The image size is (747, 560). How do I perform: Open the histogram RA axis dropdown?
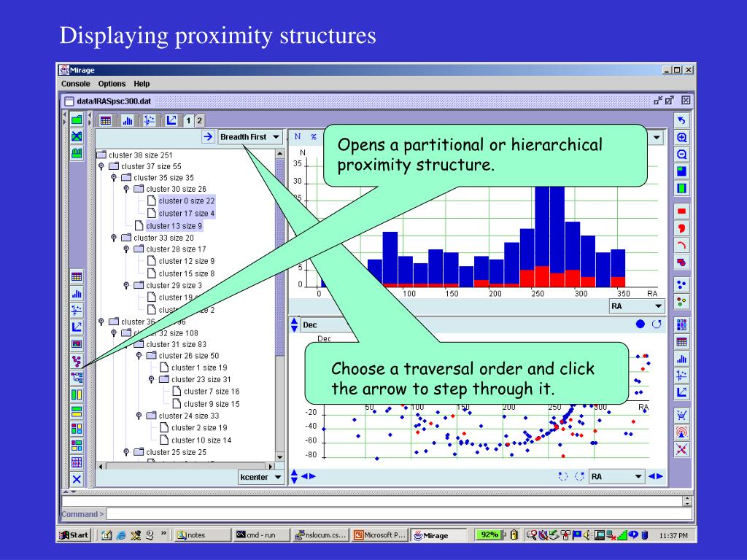[636, 306]
